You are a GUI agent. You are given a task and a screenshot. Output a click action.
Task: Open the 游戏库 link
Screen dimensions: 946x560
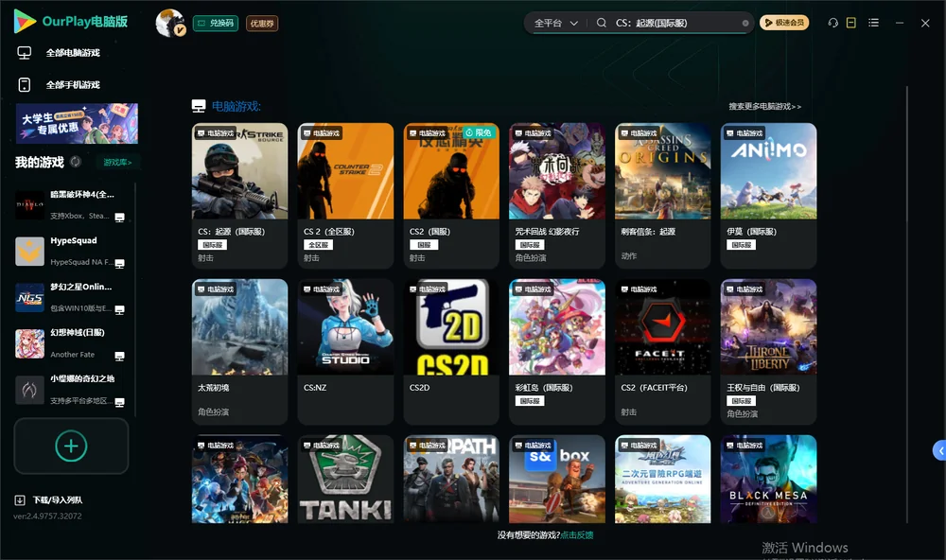(117, 162)
